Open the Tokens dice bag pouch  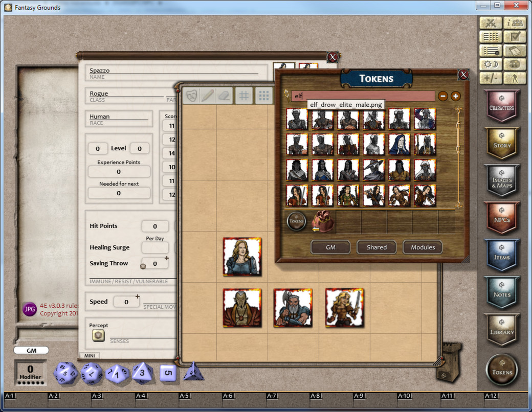click(324, 222)
